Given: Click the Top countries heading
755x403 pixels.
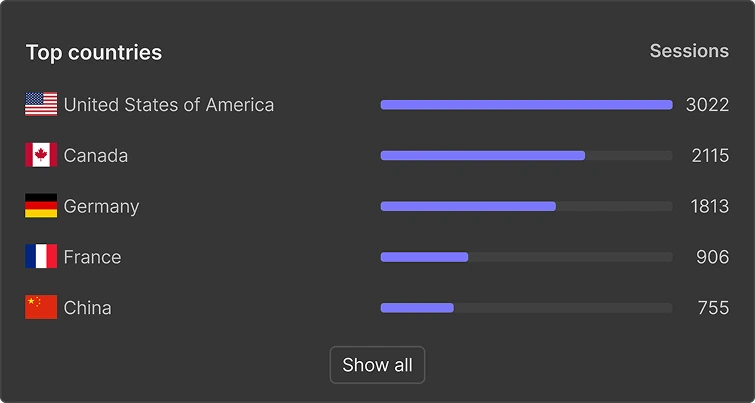Looking at the screenshot, I should pos(94,52).
